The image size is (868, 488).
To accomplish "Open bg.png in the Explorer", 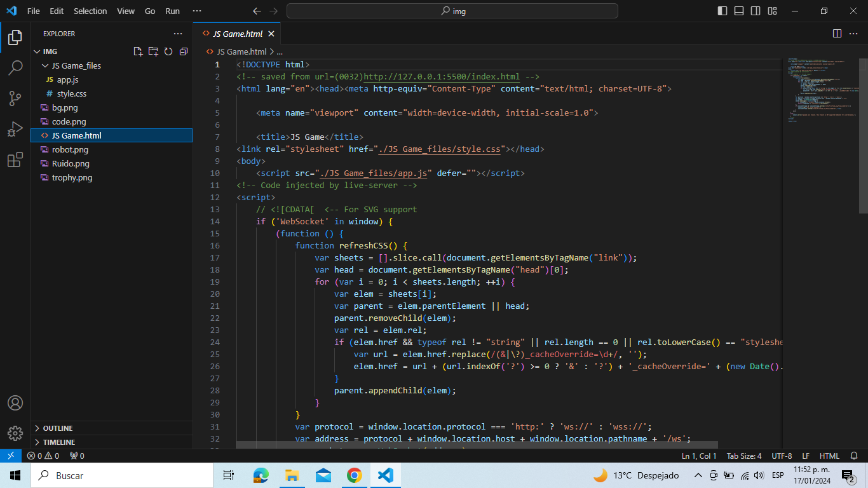I will click(x=111, y=107).
